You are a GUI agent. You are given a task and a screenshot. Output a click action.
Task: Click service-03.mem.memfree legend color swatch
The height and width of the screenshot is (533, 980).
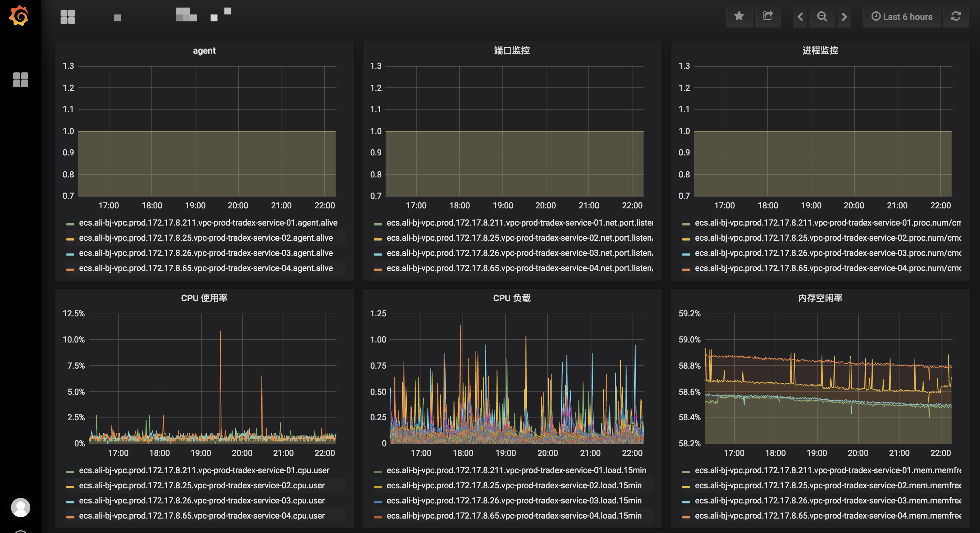pos(686,501)
